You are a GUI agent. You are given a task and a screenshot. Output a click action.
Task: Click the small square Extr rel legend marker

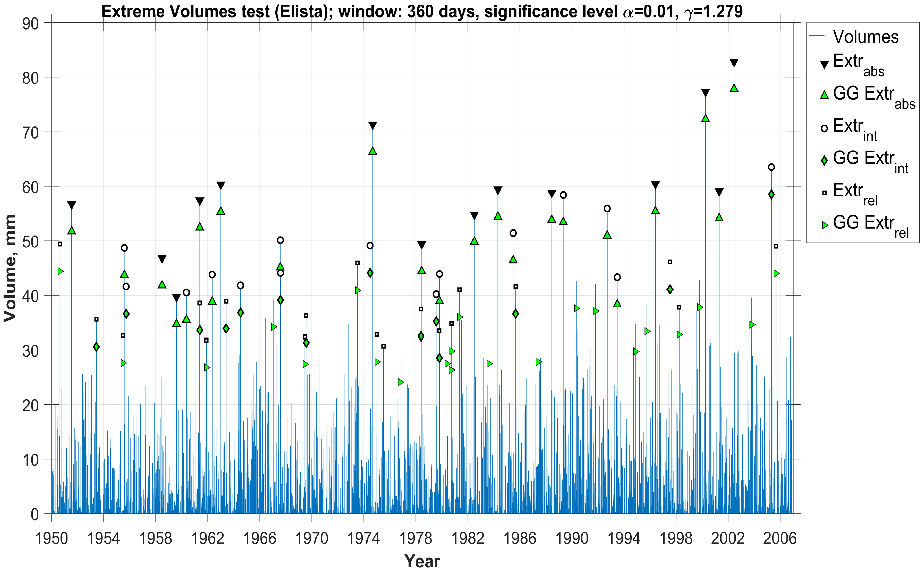pyautogui.click(x=824, y=193)
